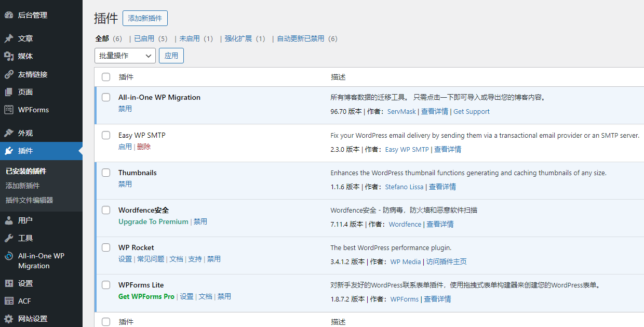Image resolution: width=644 pixels, height=327 pixels.
Task: Open 添加新插件 submenu item in sidebar
Action: 23,186
